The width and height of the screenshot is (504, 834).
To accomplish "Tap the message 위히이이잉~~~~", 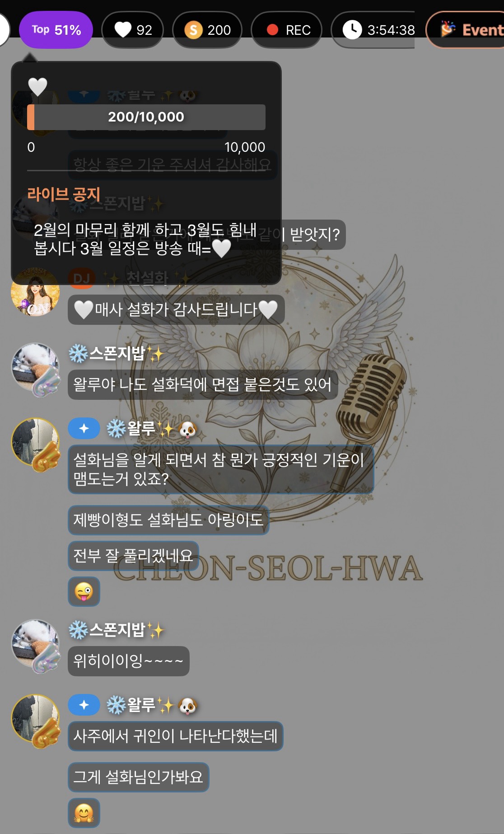I will [129, 661].
